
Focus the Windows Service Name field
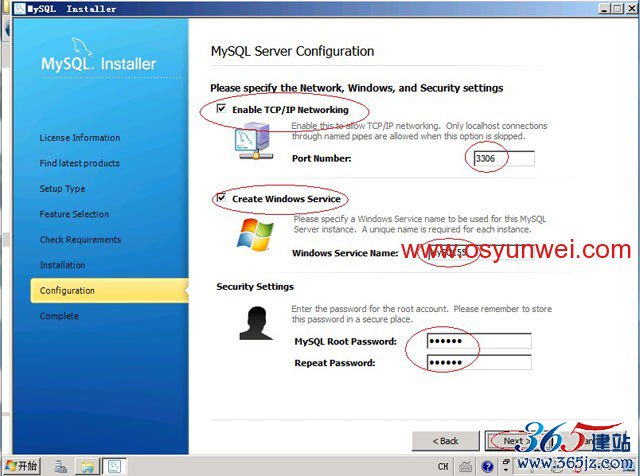[x=482, y=253]
